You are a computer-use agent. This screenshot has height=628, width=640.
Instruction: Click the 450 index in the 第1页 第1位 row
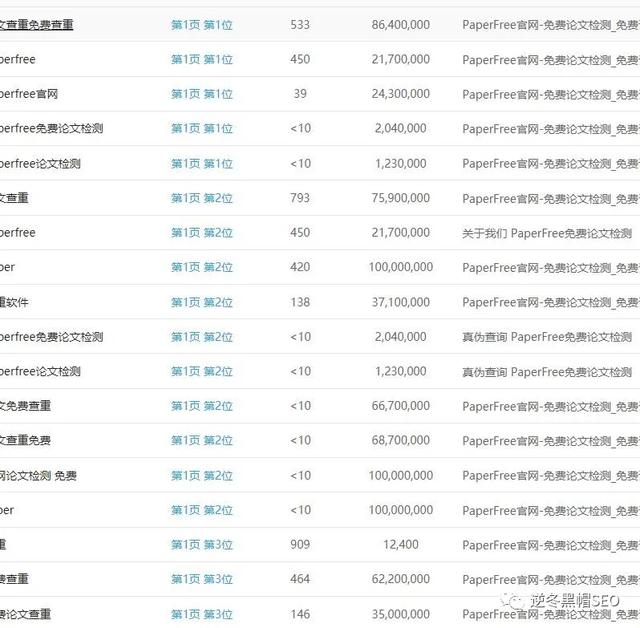[300, 59]
